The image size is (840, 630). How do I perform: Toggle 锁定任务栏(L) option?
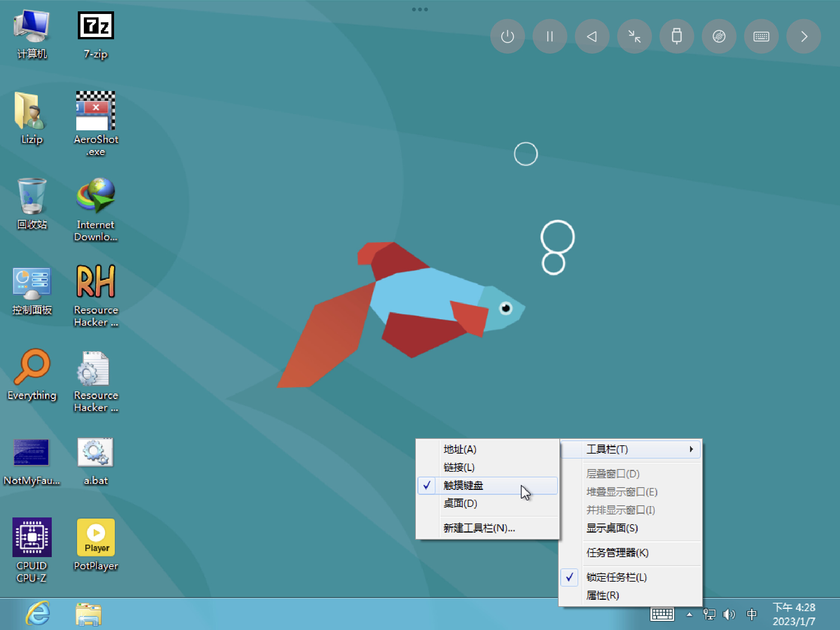click(630, 577)
